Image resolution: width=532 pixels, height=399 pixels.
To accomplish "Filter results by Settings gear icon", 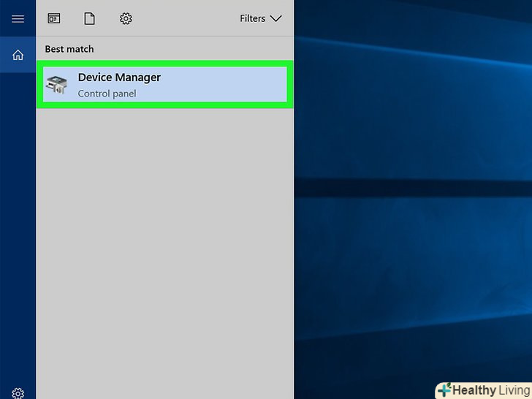I will [126, 19].
